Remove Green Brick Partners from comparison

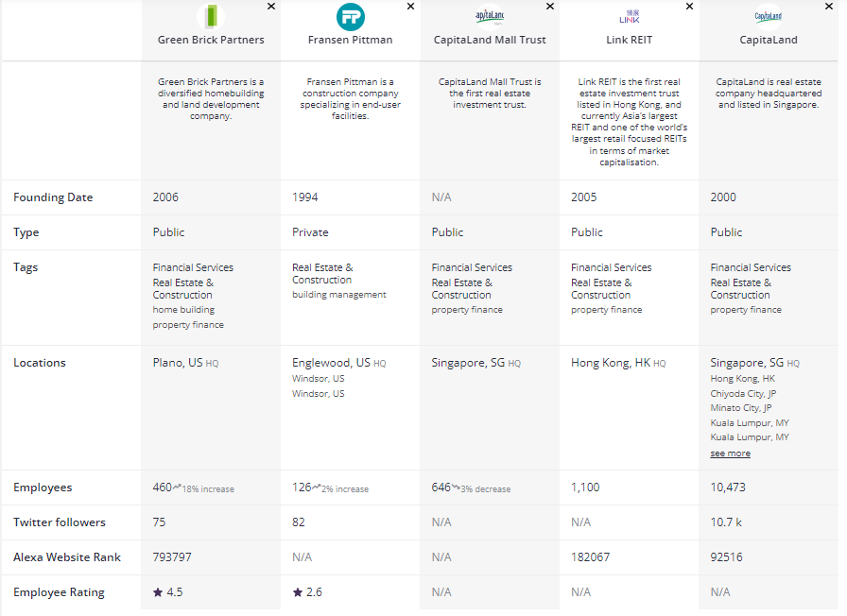tap(271, 7)
